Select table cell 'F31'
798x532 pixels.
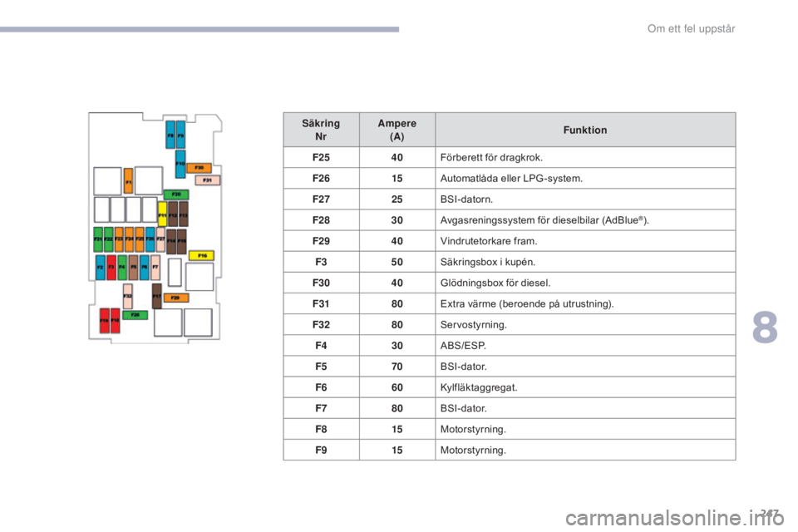click(321, 304)
